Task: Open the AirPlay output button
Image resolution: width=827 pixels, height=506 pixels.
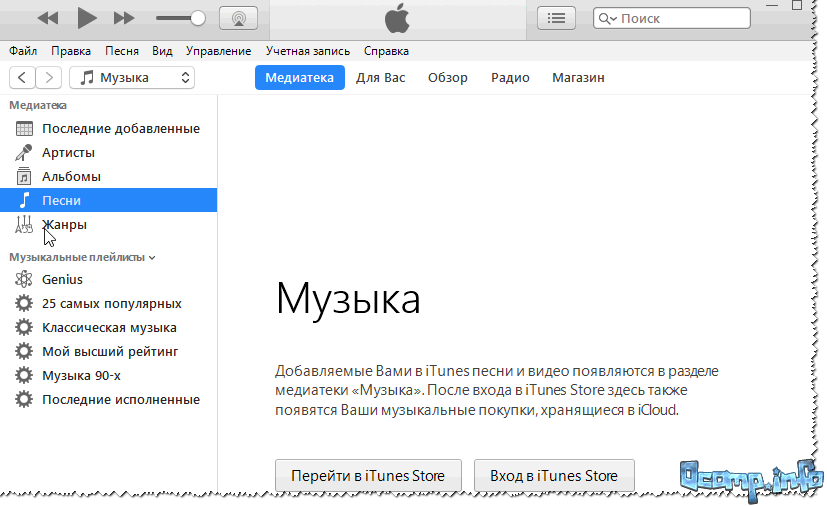Action: pos(237,18)
